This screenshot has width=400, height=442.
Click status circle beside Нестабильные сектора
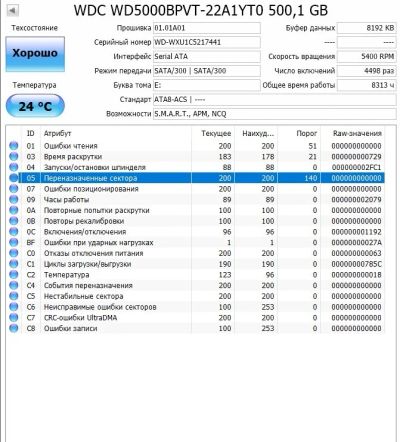(x=14, y=296)
